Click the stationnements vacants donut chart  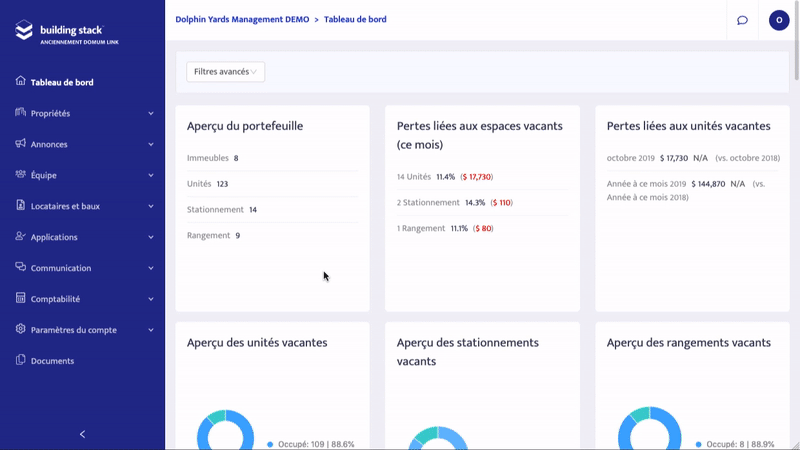[x=438, y=438]
